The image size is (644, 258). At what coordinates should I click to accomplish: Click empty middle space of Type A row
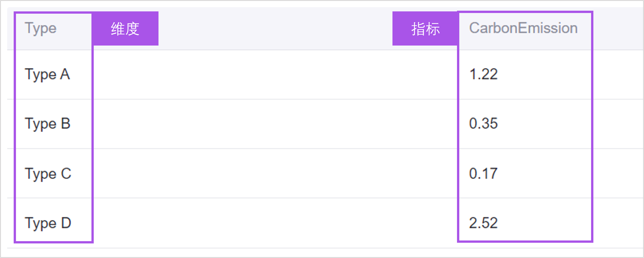[x=275, y=74]
